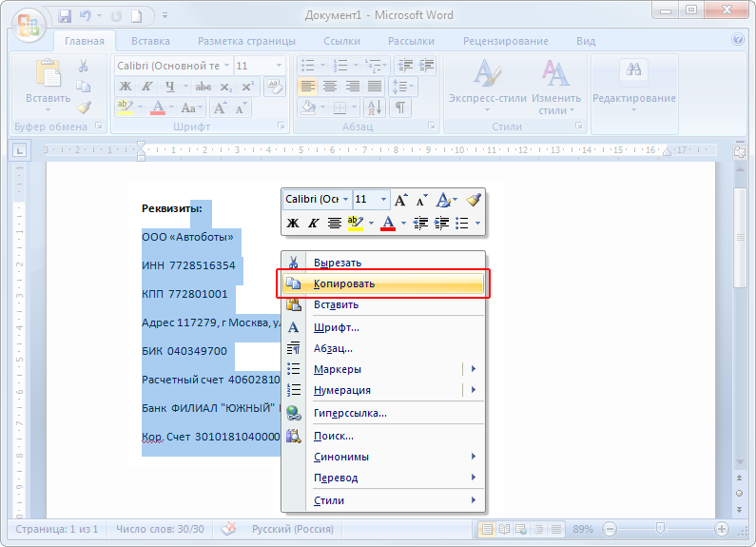Sort text with the A-Я icon
Screen dimensions: 756x547
pyautogui.click(x=375, y=107)
